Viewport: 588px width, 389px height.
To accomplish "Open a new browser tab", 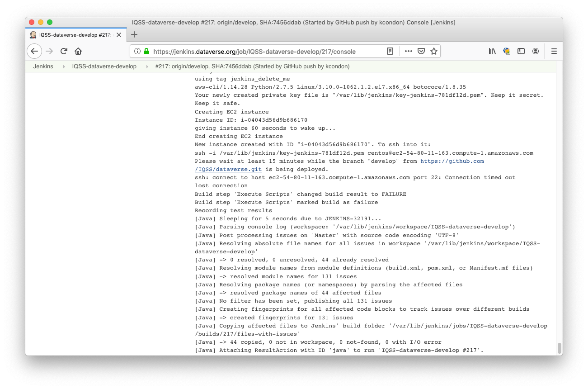I will 134,34.
